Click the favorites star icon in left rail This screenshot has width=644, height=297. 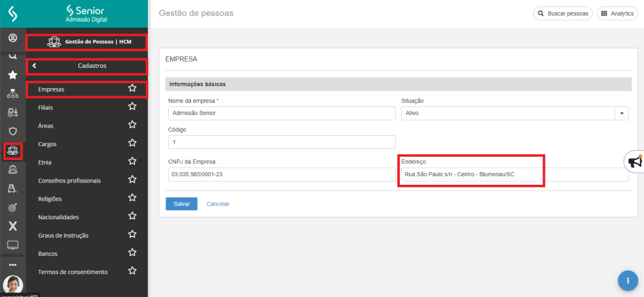(13, 75)
